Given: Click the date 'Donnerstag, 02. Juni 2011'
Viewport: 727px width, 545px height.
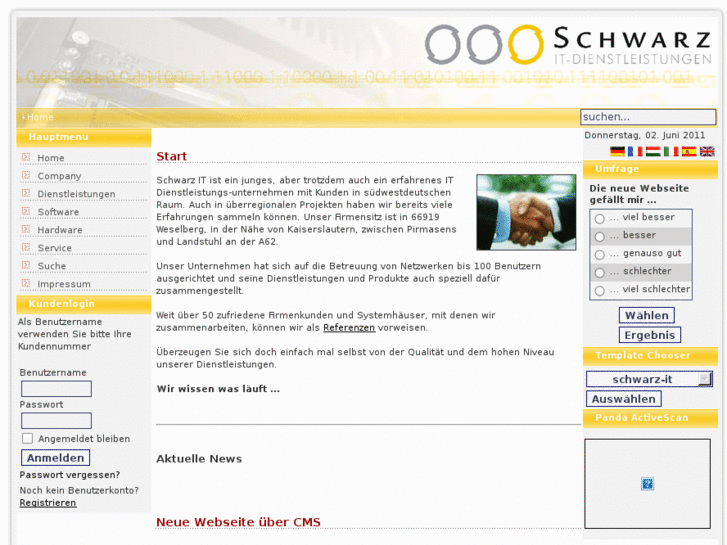Looking at the screenshot, I should (x=644, y=135).
